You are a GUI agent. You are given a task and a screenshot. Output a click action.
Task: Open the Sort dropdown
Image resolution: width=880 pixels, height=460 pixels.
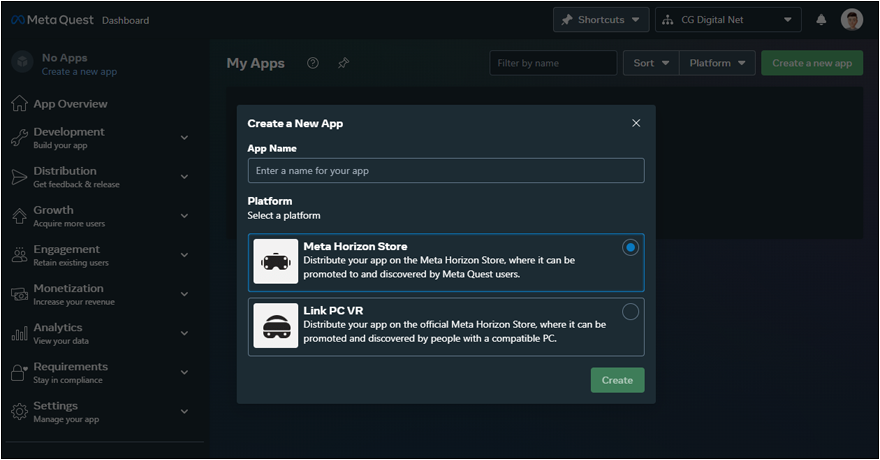[x=651, y=63]
